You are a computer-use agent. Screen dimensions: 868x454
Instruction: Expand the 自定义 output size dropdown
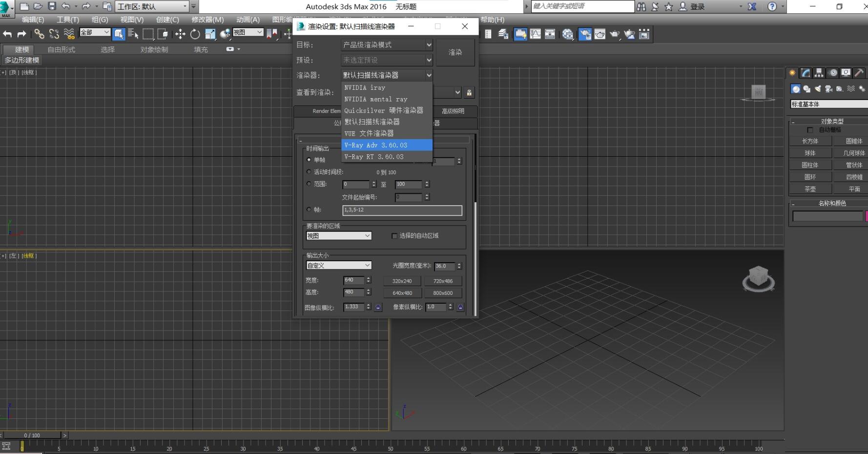pos(338,266)
